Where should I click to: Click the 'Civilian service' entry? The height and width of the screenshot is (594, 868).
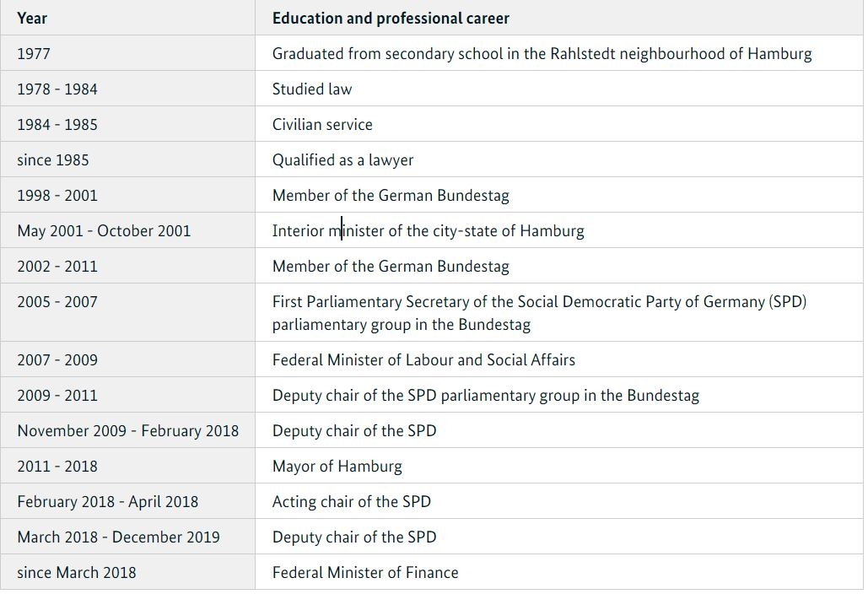tap(322, 125)
